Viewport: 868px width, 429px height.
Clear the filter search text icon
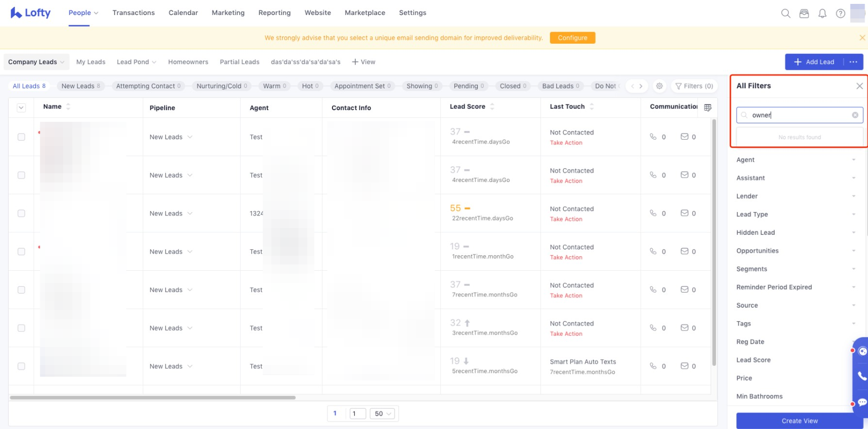pos(855,115)
